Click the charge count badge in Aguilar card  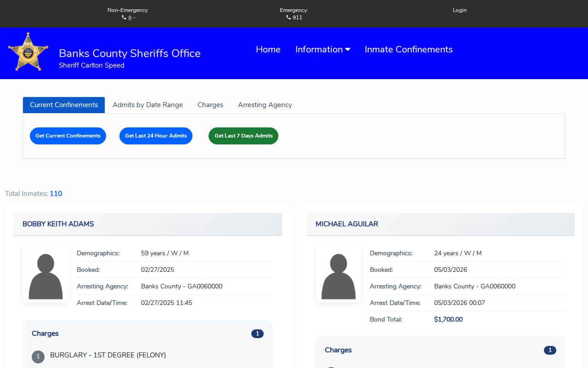550,350
